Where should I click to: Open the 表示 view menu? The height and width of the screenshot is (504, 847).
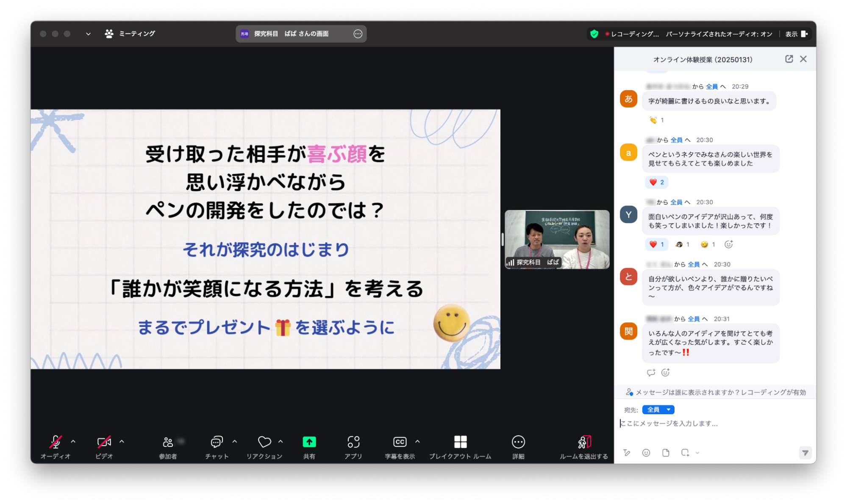click(x=797, y=34)
